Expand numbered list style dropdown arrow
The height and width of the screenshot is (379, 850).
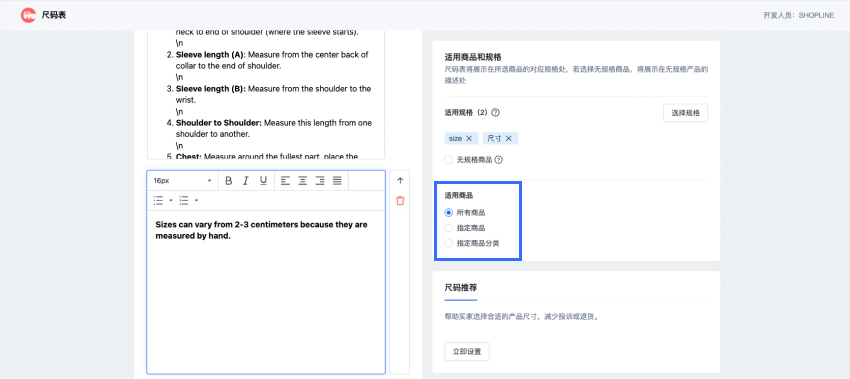point(196,201)
